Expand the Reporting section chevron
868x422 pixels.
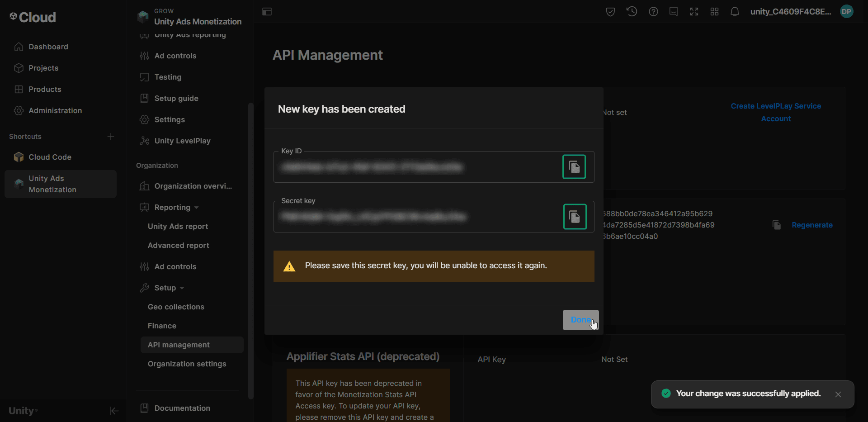[196, 208]
